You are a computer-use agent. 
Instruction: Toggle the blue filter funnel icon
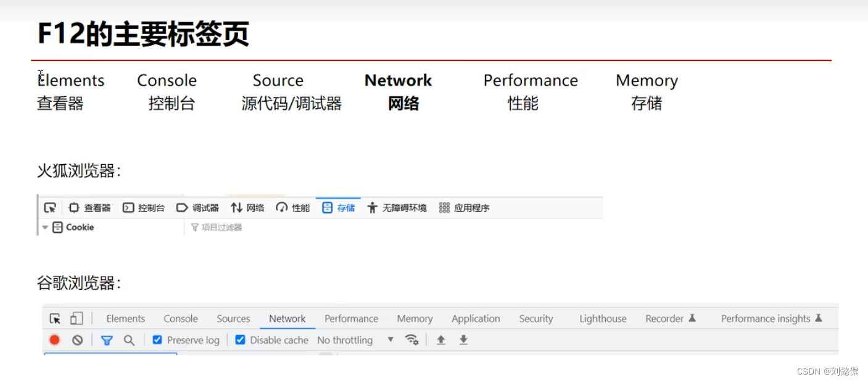click(x=107, y=340)
